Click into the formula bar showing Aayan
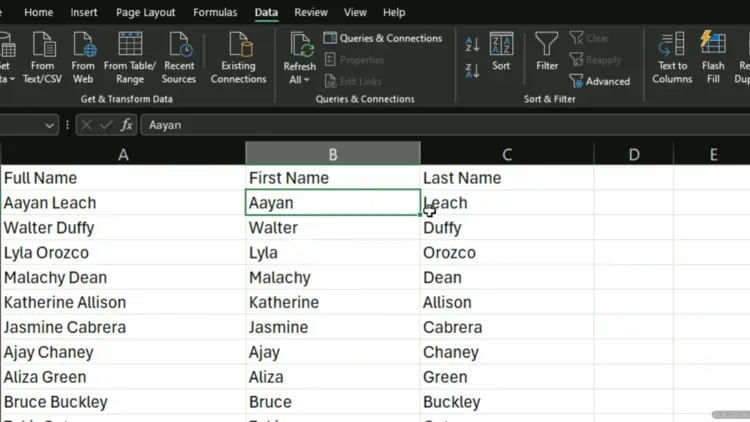Viewport: 750px width, 422px height. (445, 125)
